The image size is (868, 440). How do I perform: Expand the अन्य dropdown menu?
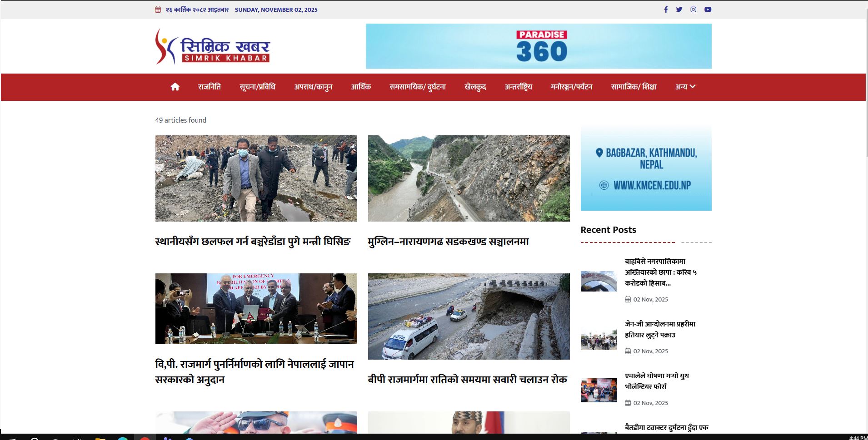click(x=685, y=87)
